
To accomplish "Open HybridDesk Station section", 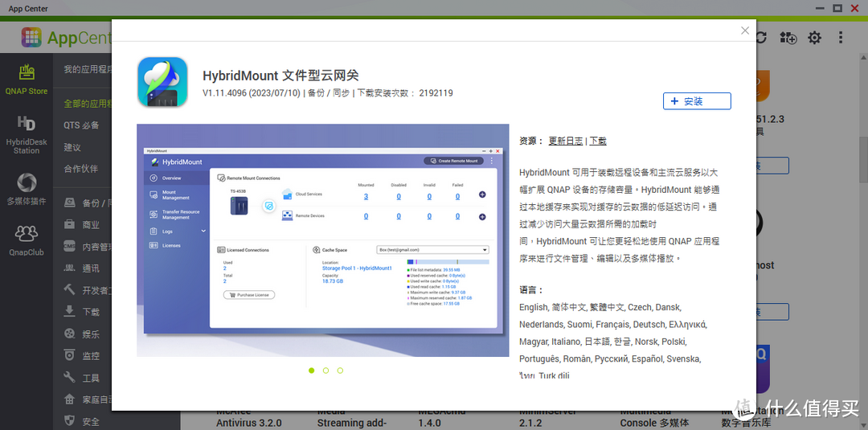I will [26, 134].
